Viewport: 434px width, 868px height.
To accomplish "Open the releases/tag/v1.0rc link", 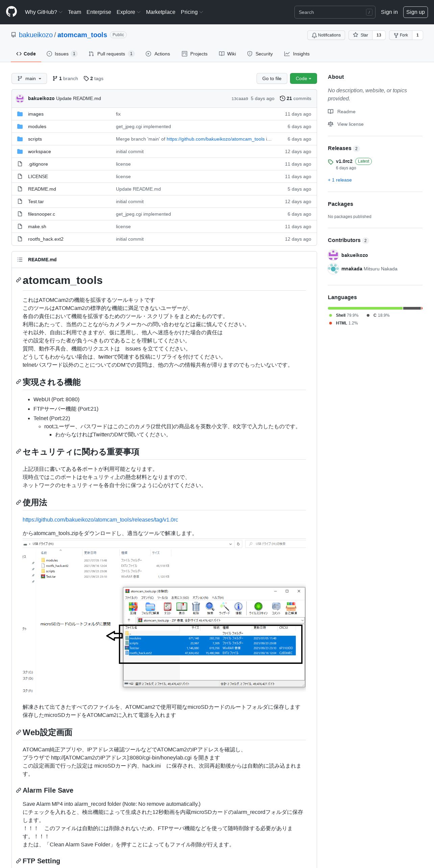I will [100, 520].
